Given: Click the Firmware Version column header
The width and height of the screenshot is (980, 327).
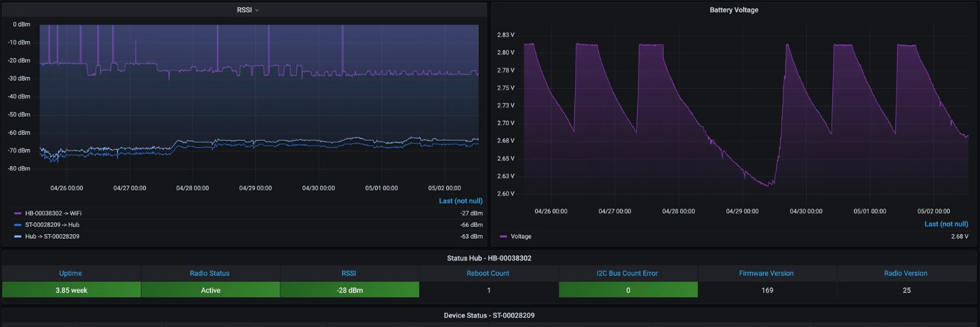Looking at the screenshot, I should click(767, 273).
